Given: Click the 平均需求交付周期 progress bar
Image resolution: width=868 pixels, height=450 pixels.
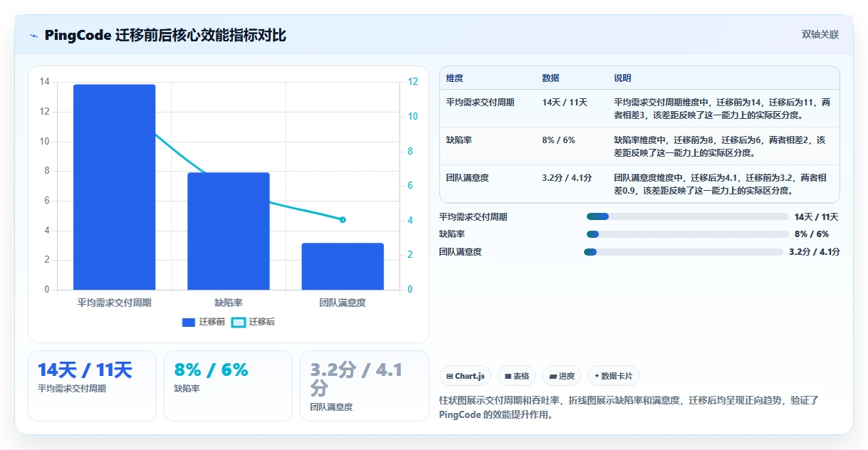Looking at the screenshot, I should [x=687, y=216].
